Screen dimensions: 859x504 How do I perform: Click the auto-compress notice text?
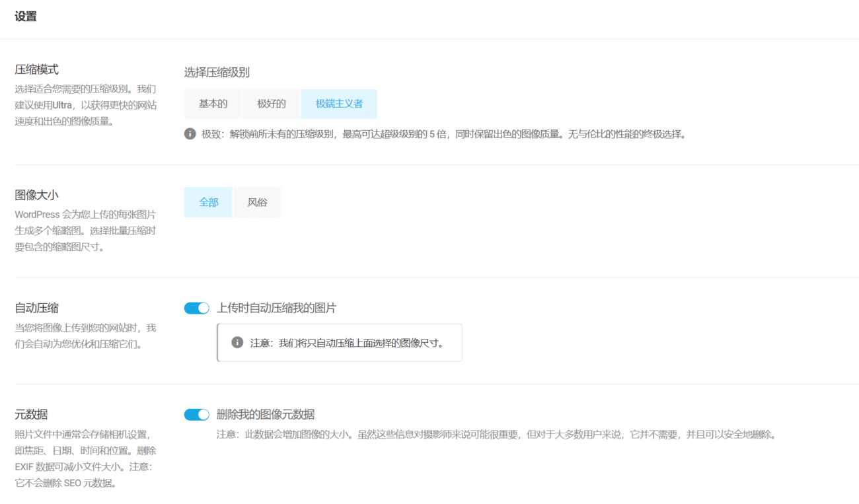[x=346, y=343]
